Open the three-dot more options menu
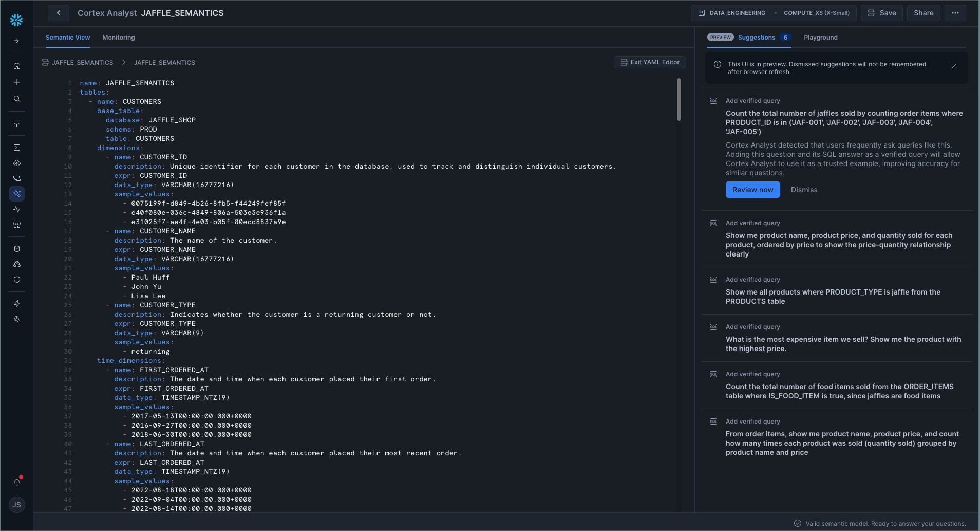The width and height of the screenshot is (980, 531). point(955,13)
